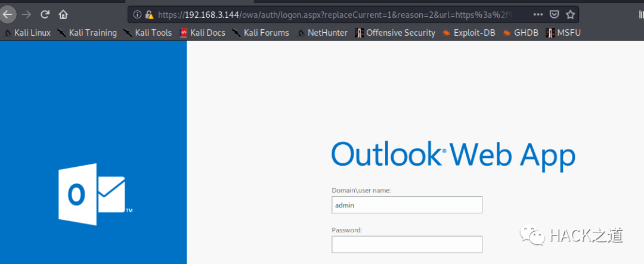Open the Kali Linux bookmark
Viewport: 644px width, 264px height.
(x=27, y=32)
